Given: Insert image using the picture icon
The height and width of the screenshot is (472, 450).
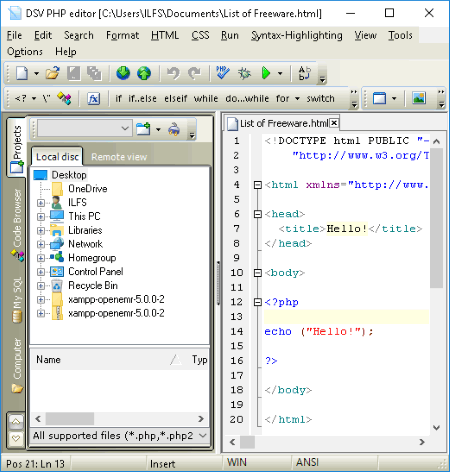Looking at the screenshot, I should (419, 98).
